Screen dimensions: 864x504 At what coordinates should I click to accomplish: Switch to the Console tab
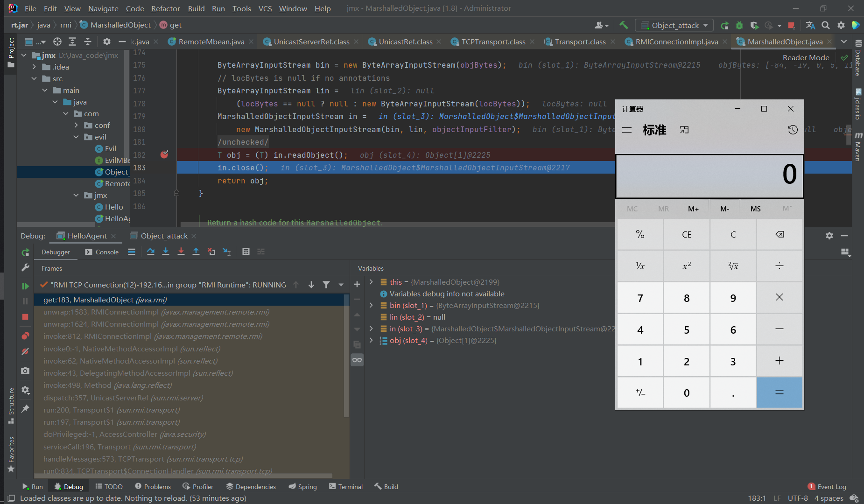click(102, 252)
